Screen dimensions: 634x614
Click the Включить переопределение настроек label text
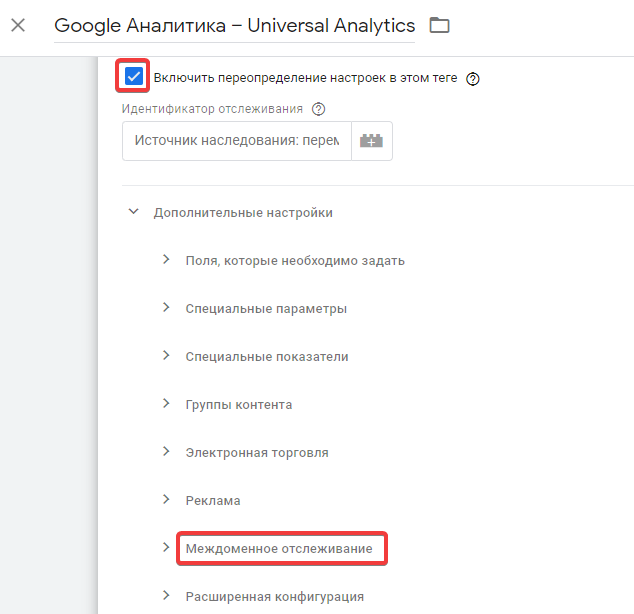[305, 78]
